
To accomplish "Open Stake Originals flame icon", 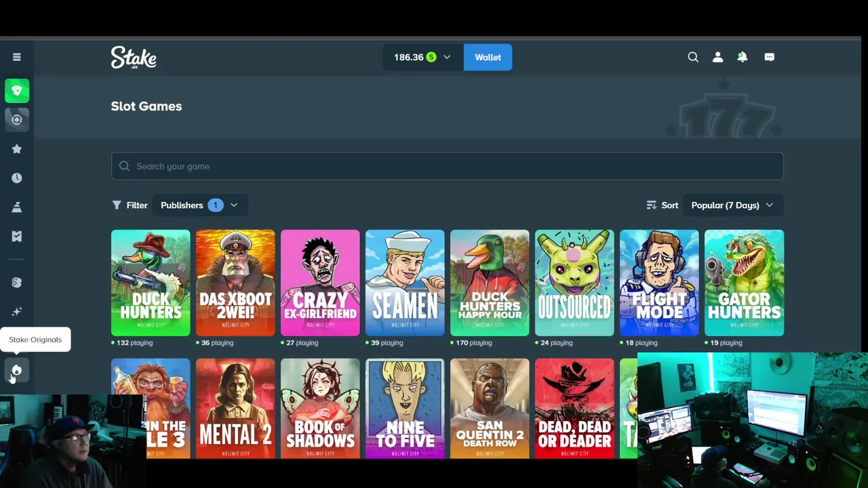I will tap(17, 370).
